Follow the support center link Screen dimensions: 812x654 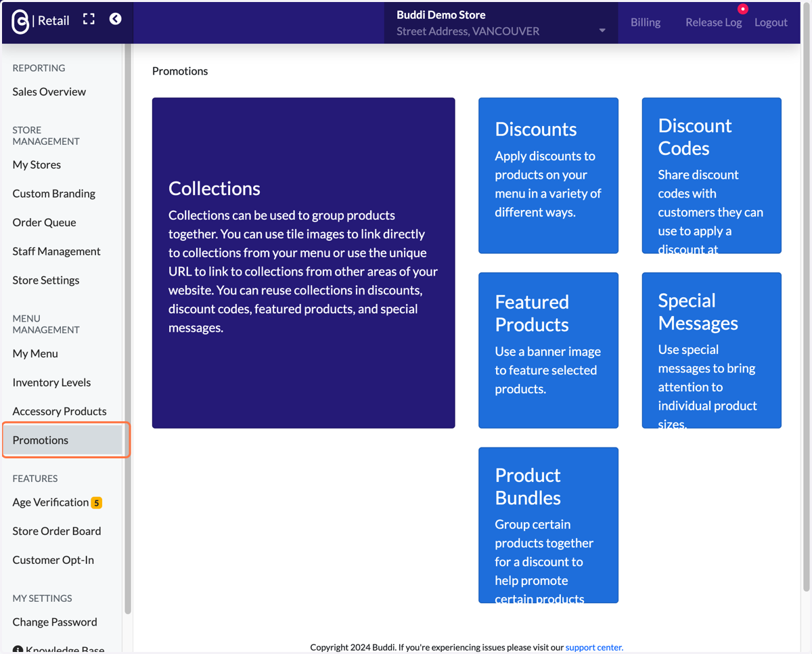[594, 647]
